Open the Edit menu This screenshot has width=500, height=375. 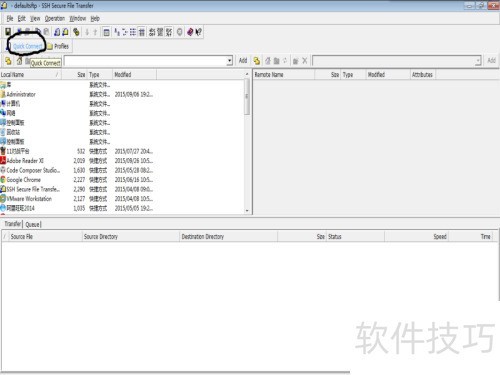(x=22, y=19)
